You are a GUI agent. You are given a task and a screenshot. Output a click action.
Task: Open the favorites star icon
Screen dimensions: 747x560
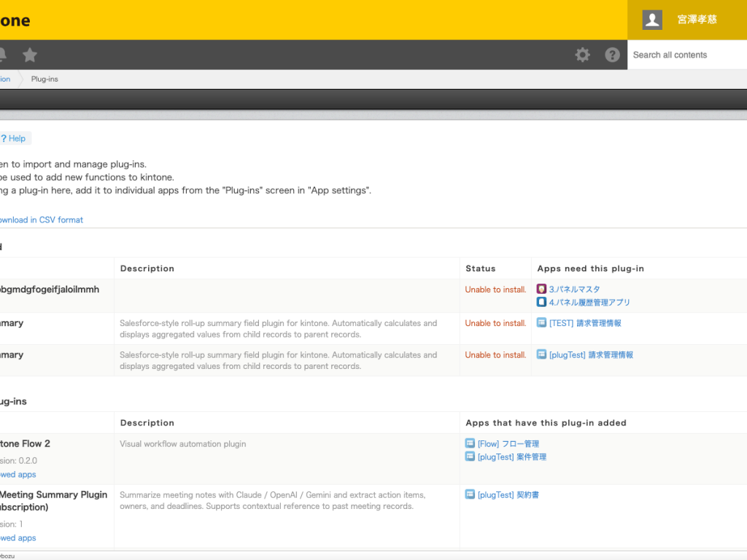30,55
